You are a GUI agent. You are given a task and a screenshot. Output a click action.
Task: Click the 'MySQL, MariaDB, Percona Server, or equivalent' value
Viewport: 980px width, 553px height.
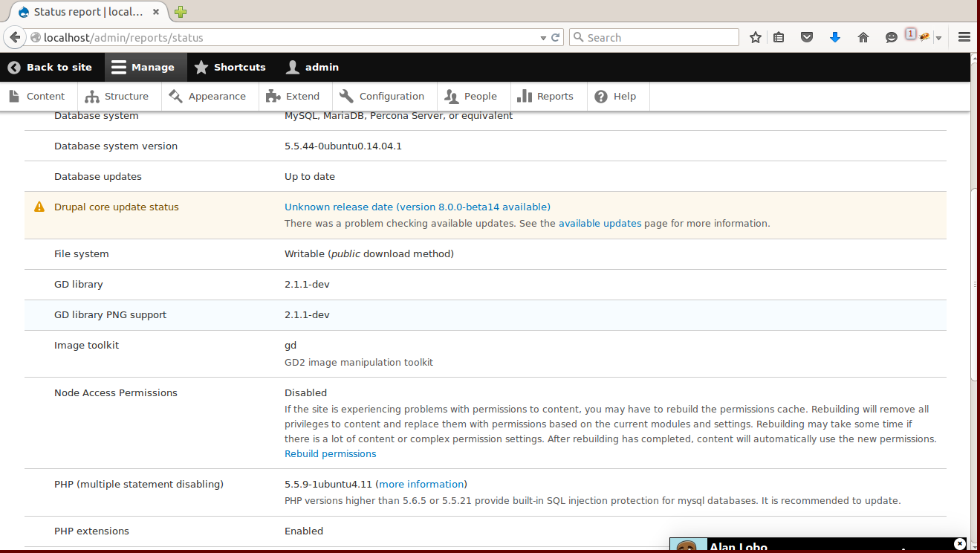click(399, 116)
